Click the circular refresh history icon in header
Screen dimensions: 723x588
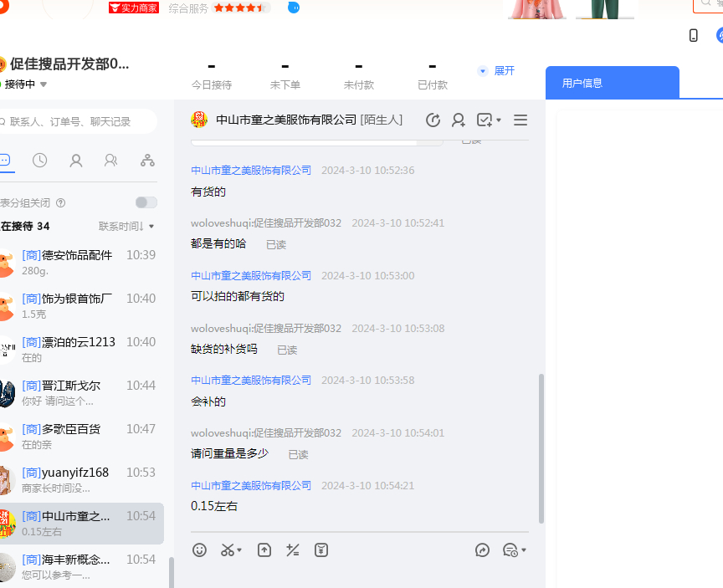[x=433, y=120]
